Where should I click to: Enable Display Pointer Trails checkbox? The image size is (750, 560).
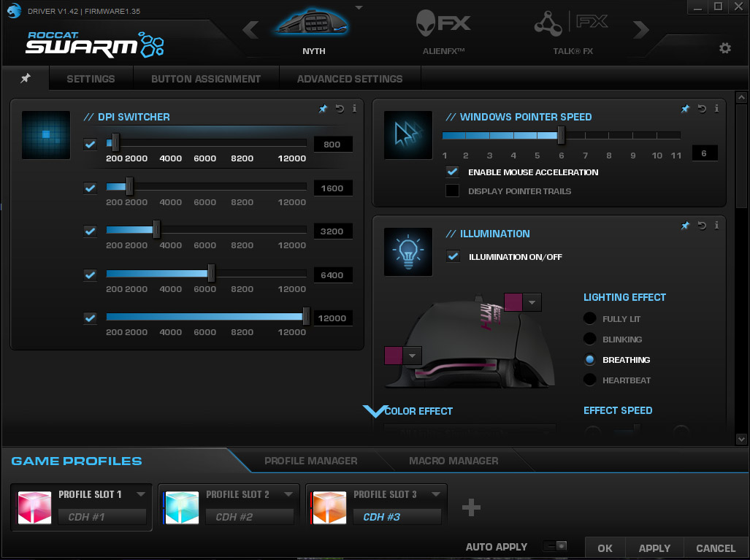tap(453, 191)
